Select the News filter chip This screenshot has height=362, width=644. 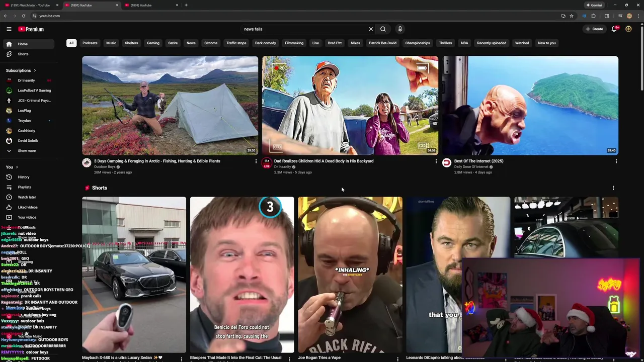point(191,43)
